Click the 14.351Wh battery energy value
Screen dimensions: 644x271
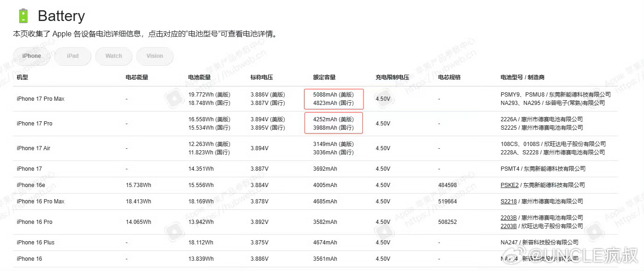point(201,169)
